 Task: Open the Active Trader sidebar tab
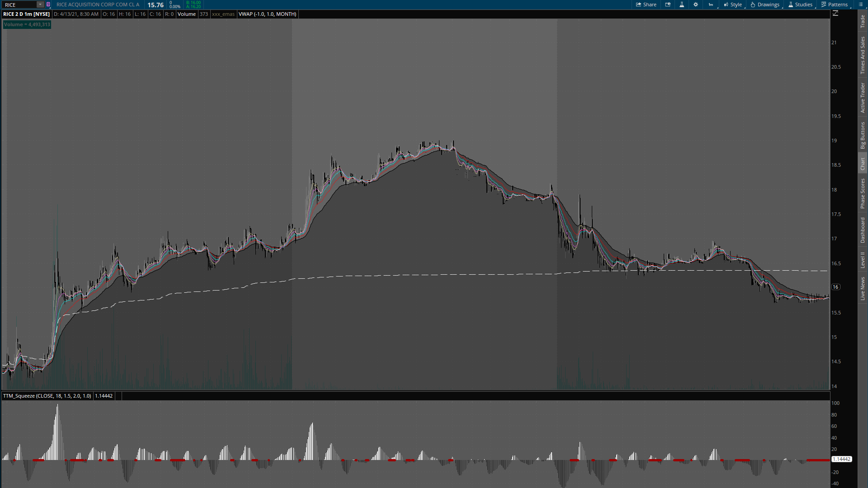pos(863,97)
